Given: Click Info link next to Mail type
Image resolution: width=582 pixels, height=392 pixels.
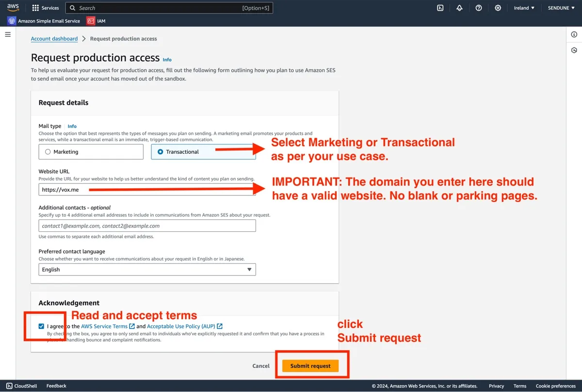Looking at the screenshot, I should (x=72, y=126).
